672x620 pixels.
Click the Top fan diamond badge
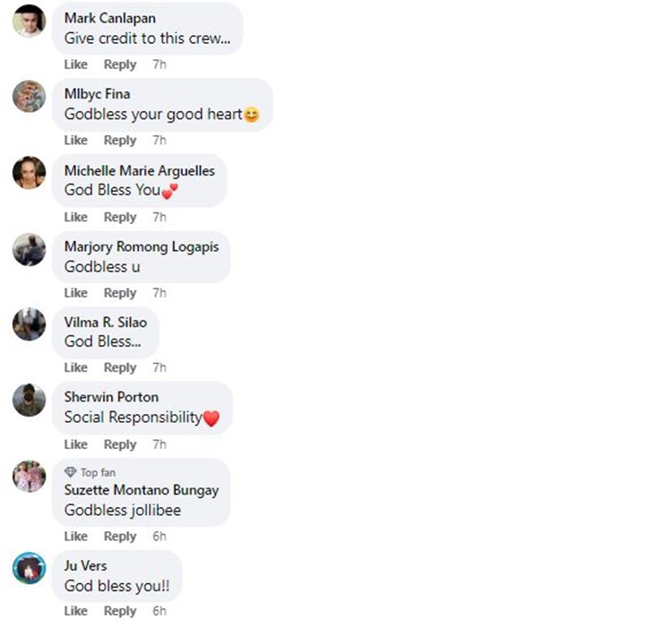point(70,472)
